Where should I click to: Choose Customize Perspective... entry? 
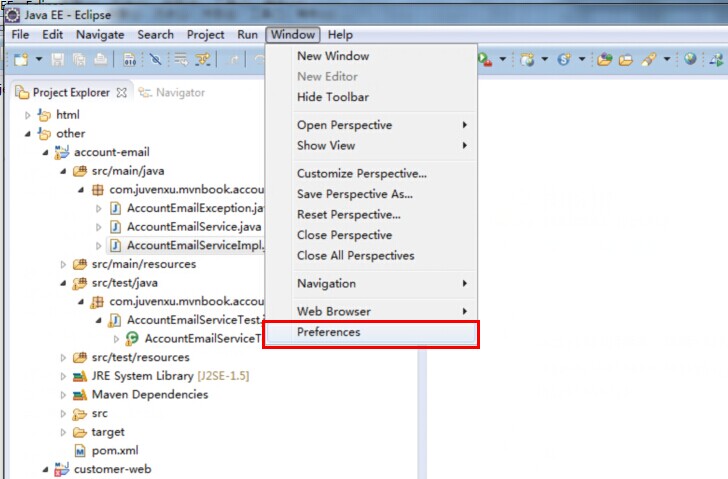point(371,174)
